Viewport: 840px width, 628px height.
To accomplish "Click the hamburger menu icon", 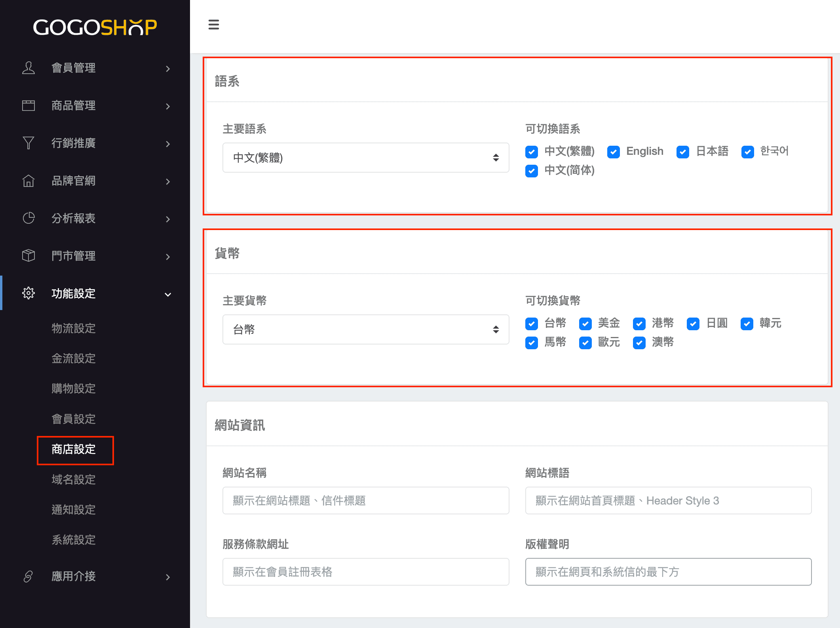I will pyautogui.click(x=214, y=25).
